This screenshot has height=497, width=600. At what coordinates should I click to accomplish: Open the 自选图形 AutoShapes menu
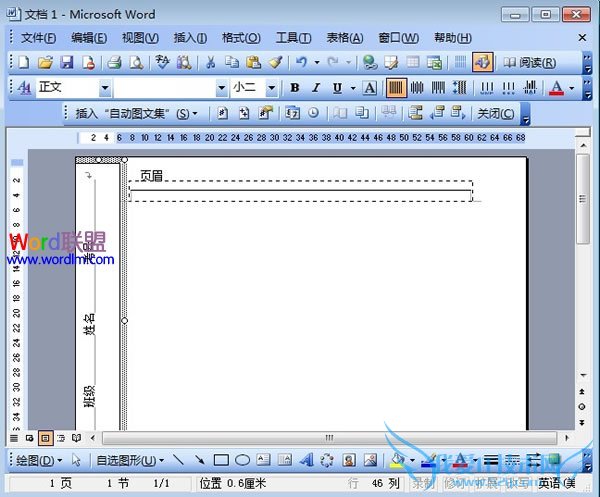(x=130, y=460)
